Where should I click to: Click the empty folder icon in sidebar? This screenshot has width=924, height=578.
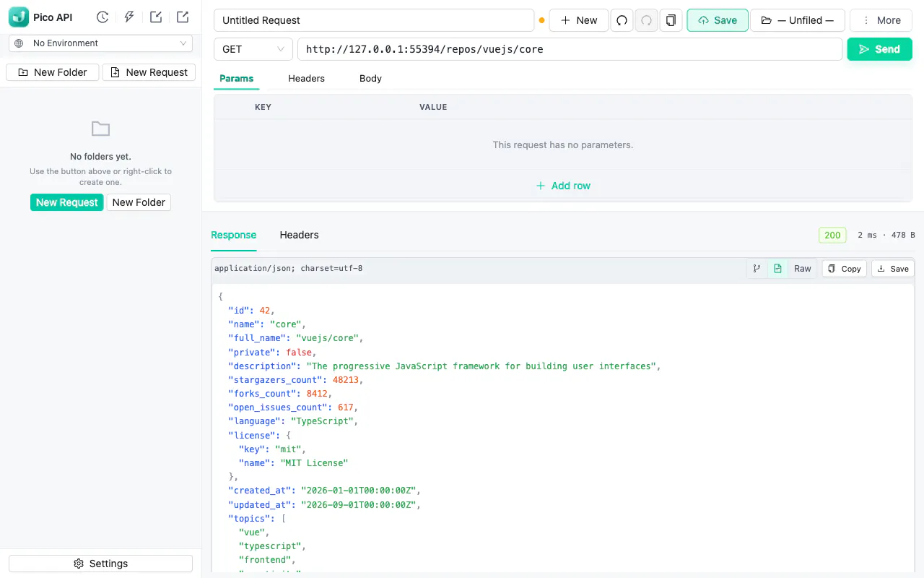100,129
